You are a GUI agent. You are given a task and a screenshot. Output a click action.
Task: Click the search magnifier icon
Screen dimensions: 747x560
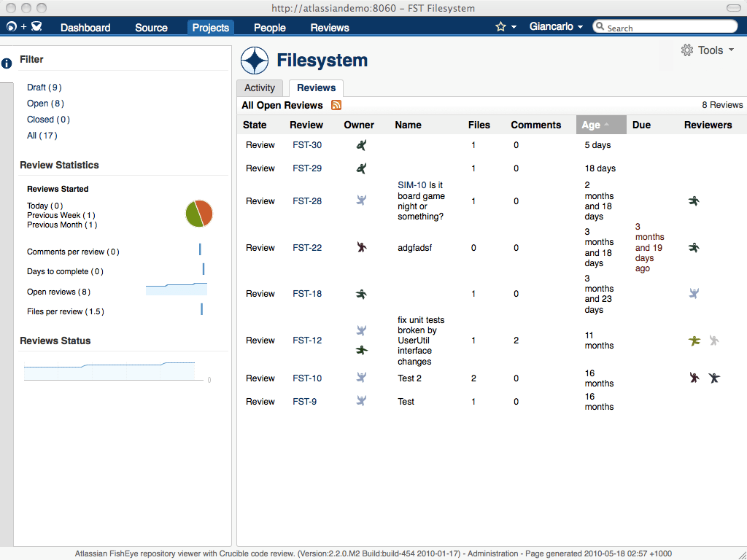(601, 27)
